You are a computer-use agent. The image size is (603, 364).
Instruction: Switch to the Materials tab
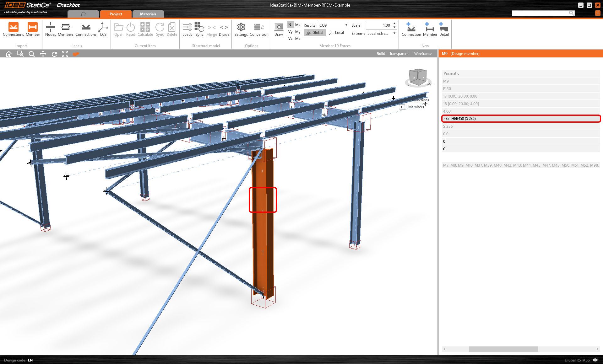tap(148, 14)
